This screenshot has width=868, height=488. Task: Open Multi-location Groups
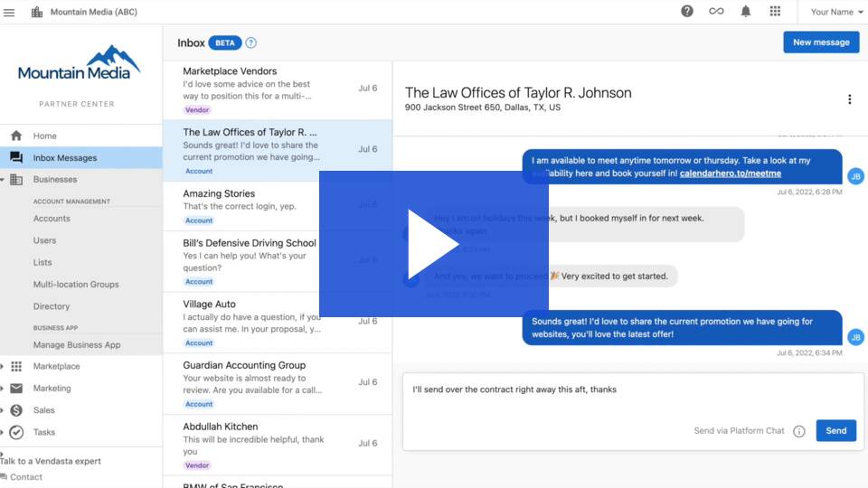click(76, 285)
